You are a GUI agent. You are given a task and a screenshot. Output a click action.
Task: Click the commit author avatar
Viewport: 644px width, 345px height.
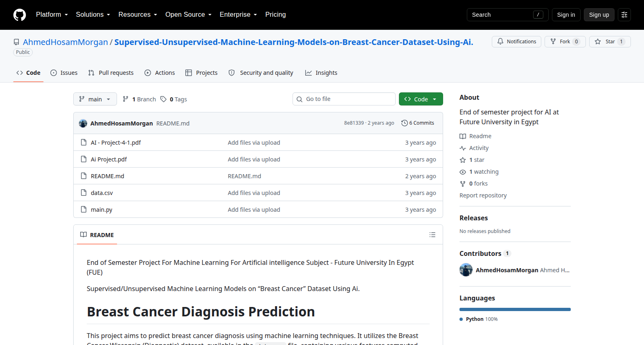click(83, 123)
